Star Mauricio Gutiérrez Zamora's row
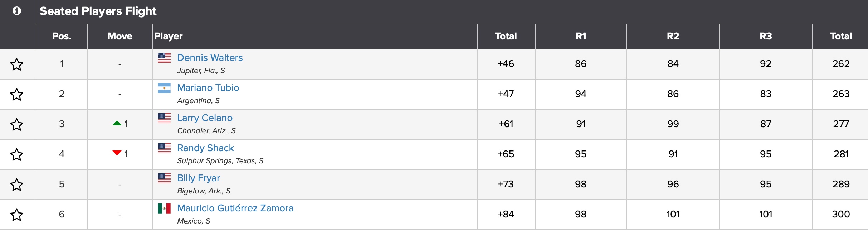This screenshot has width=868, height=230. point(16,215)
